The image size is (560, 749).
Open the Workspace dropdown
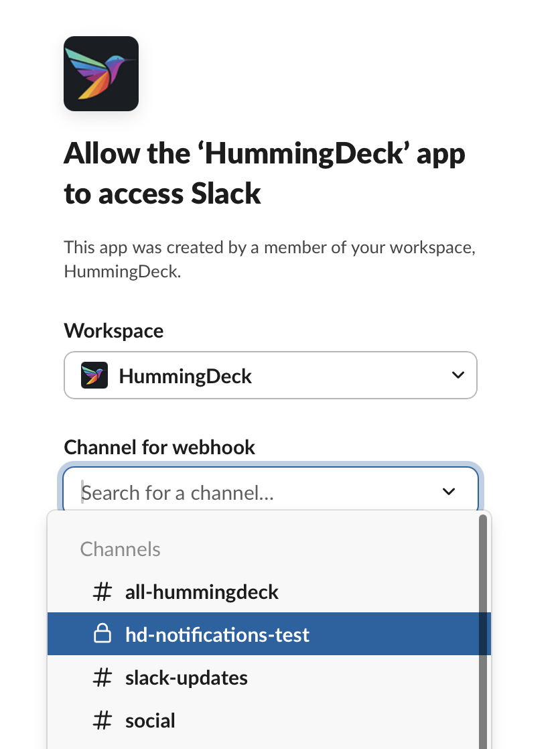[271, 375]
